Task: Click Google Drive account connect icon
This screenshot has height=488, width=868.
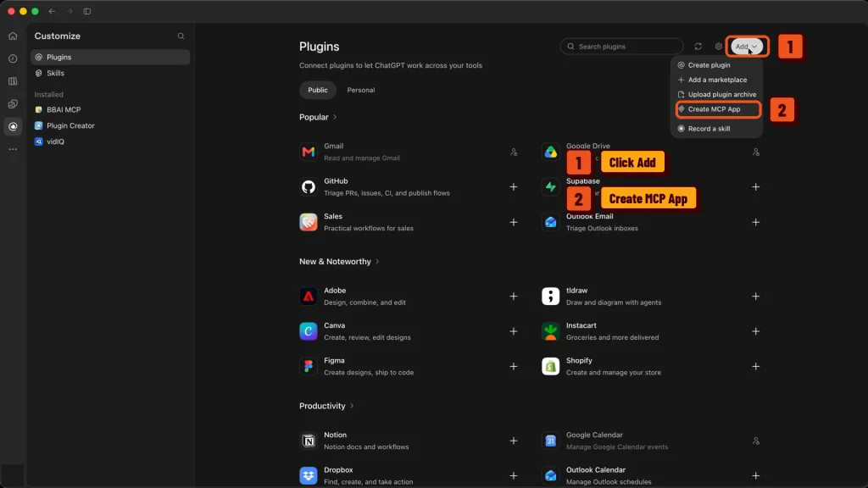Action: pyautogui.click(x=755, y=152)
